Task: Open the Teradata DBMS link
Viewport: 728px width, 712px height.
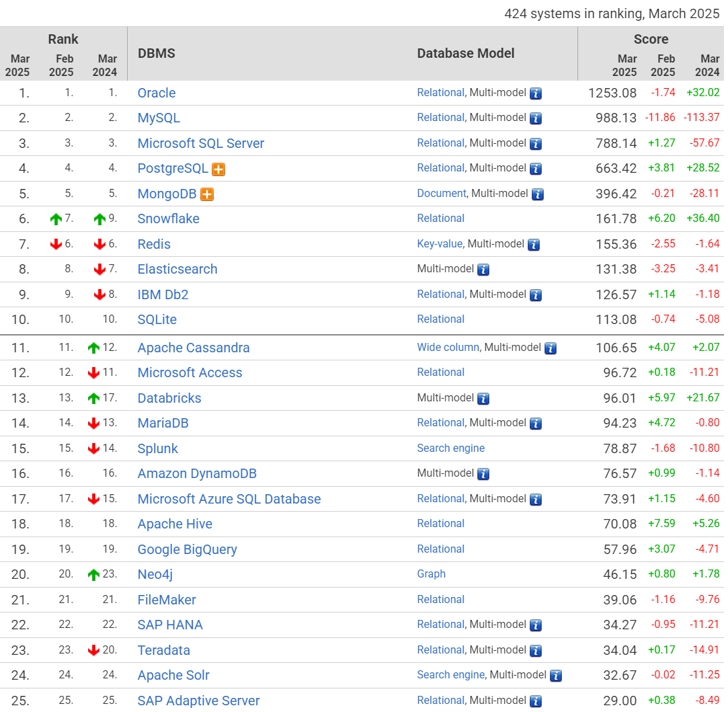Action: click(164, 650)
